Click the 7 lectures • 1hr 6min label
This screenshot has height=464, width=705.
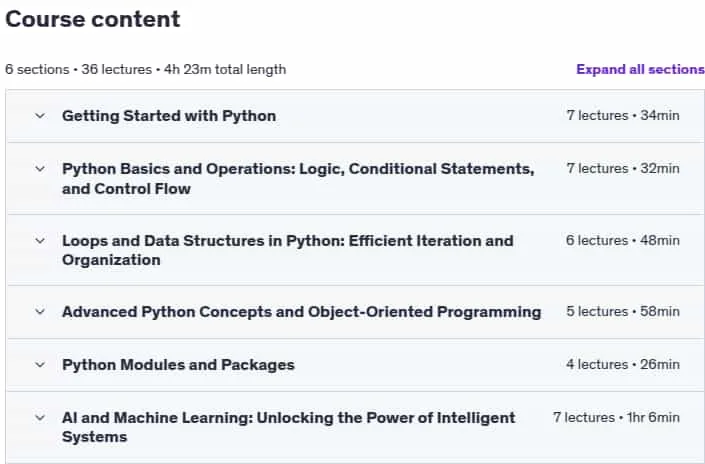pos(616,418)
